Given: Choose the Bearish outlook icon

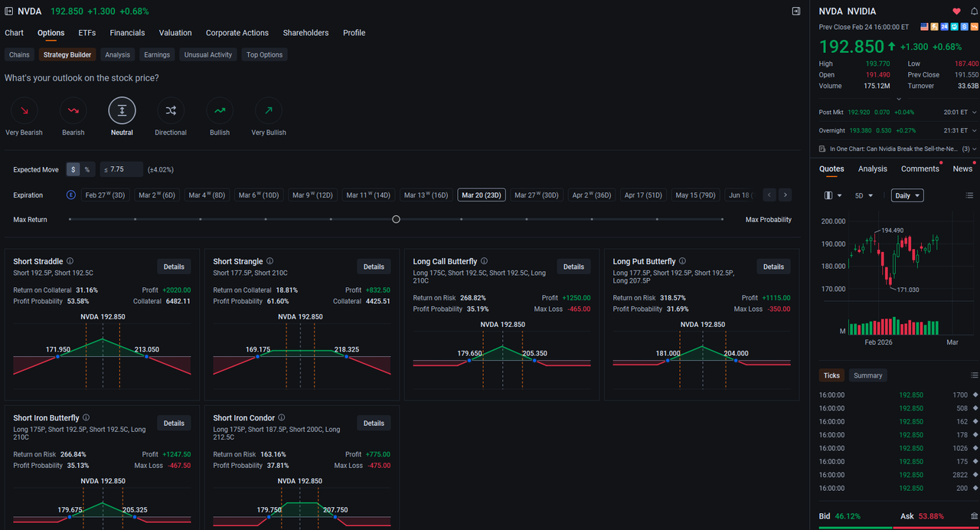Looking at the screenshot, I should 73,111.
